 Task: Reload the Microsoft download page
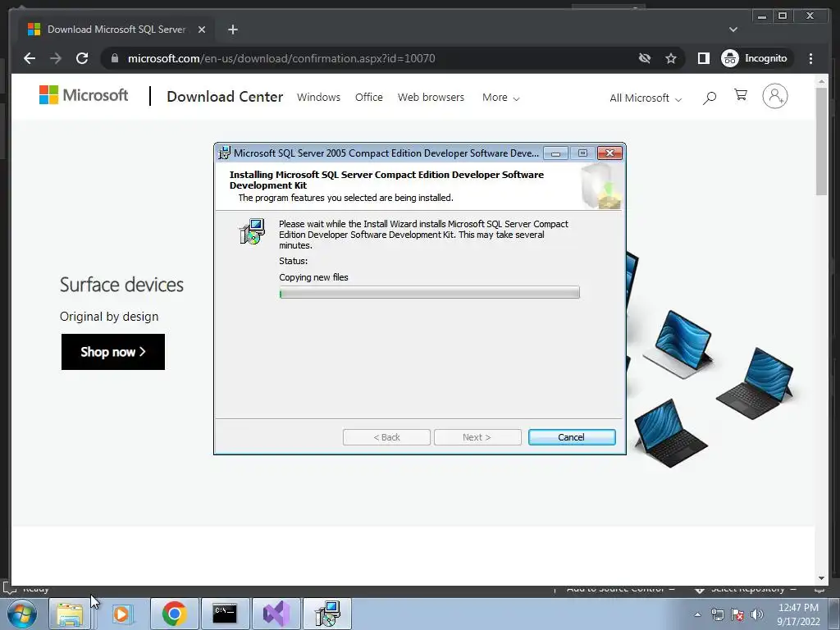coord(82,58)
